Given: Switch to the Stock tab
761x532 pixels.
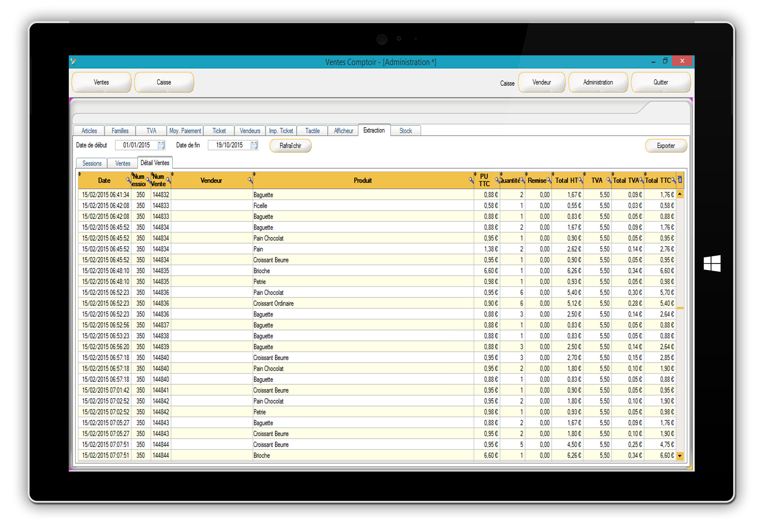Looking at the screenshot, I should tap(405, 131).
